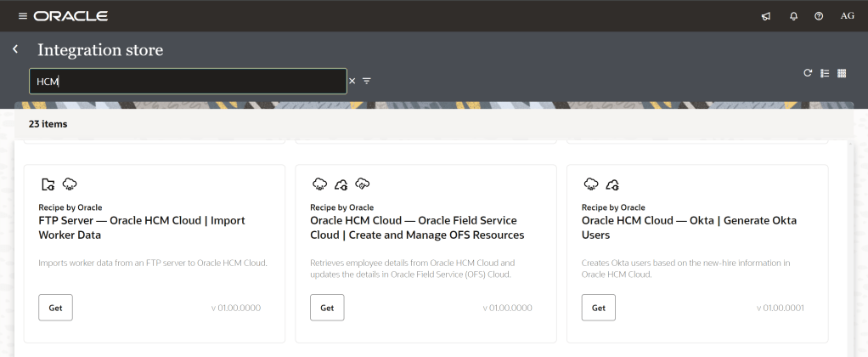The width and height of the screenshot is (868, 357).
Task: Open the AG user profile menu
Action: pyautogui.click(x=847, y=16)
